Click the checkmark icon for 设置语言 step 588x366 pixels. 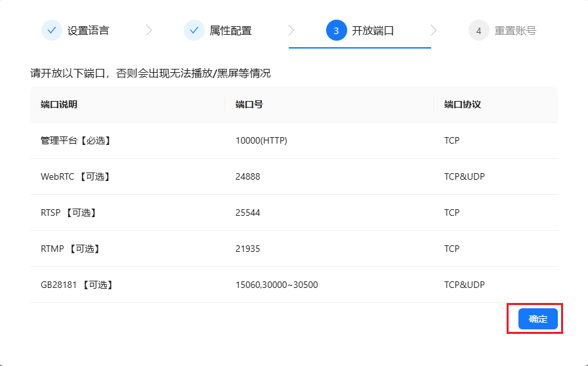[x=51, y=30]
